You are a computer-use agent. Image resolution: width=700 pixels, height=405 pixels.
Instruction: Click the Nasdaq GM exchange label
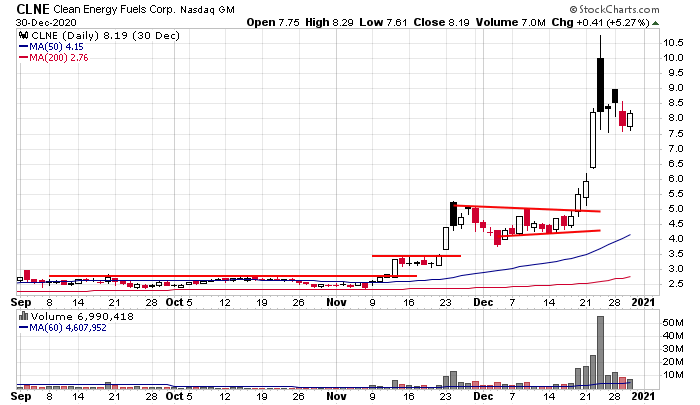pyautogui.click(x=207, y=9)
